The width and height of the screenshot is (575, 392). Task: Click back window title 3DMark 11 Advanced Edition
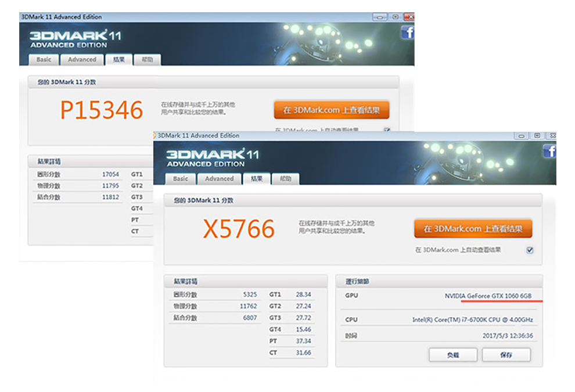click(x=62, y=17)
